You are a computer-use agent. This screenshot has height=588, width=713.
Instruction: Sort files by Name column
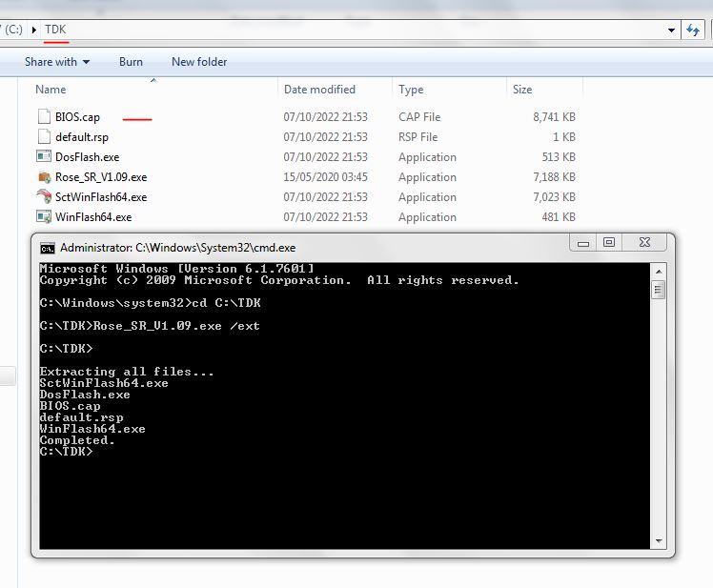[x=51, y=90]
